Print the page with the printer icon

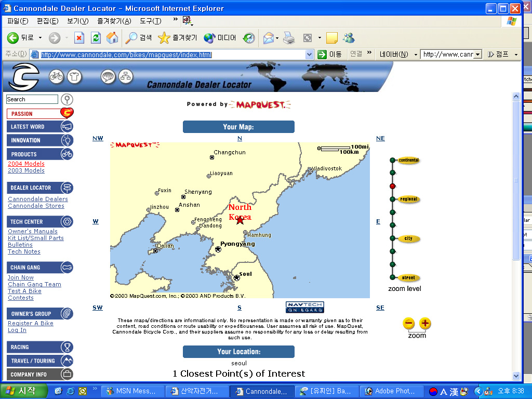(x=289, y=37)
